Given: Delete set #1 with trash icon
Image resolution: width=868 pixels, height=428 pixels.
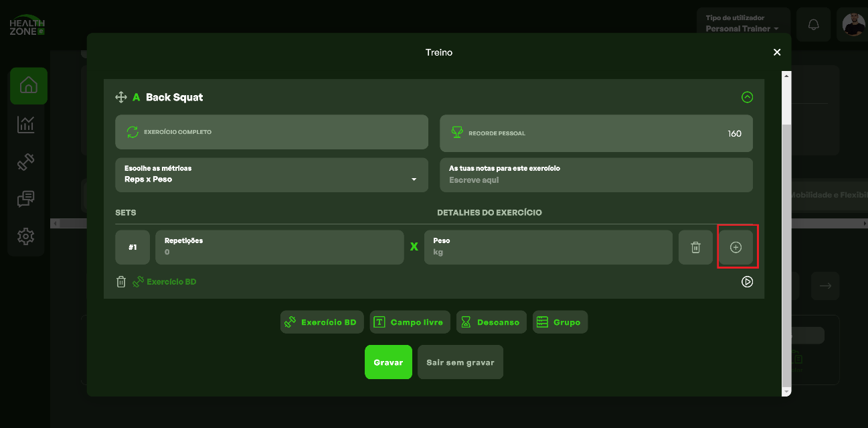Looking at the screenshot, I should coord(696,247).
